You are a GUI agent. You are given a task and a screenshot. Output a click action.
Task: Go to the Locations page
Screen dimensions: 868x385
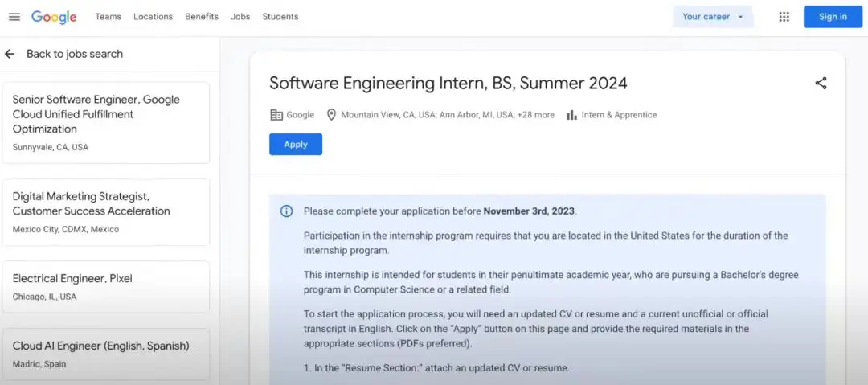[x=153, y=17]
